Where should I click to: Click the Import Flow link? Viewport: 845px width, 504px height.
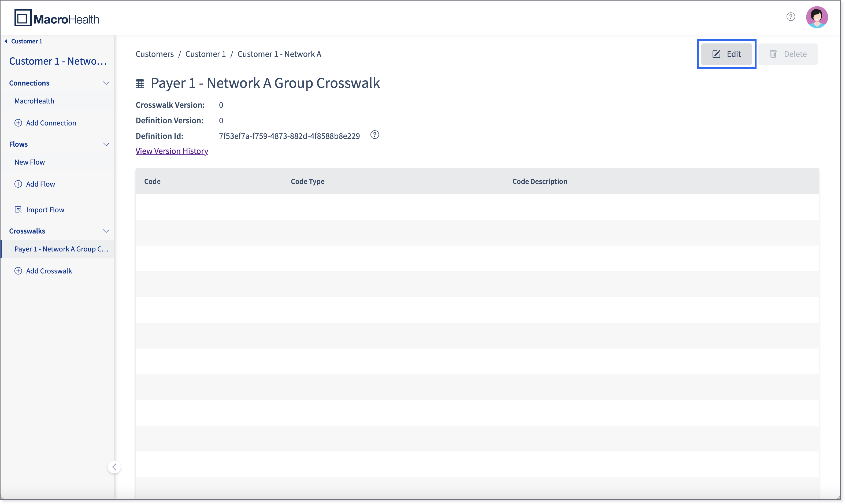45,210
